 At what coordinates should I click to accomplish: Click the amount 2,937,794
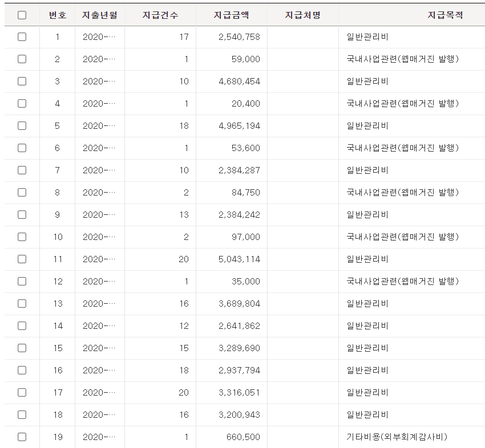(239, 370)
